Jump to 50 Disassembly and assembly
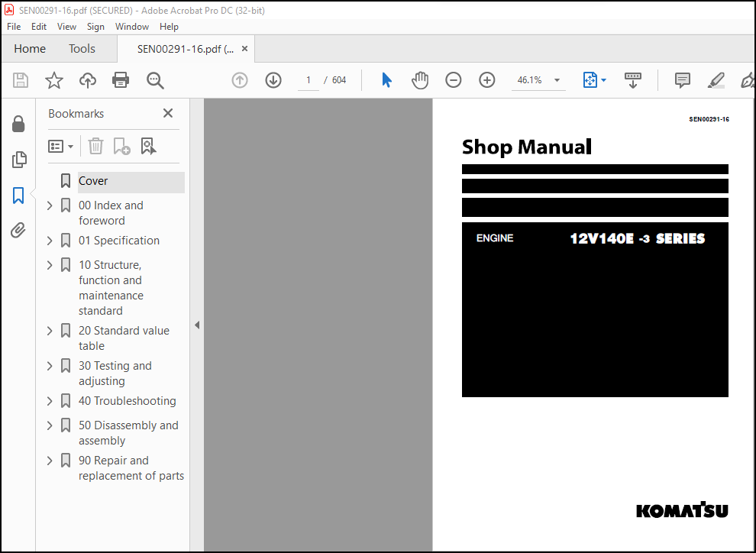The width and height of the screenshot is (756, 553). [x=128, y=433]
